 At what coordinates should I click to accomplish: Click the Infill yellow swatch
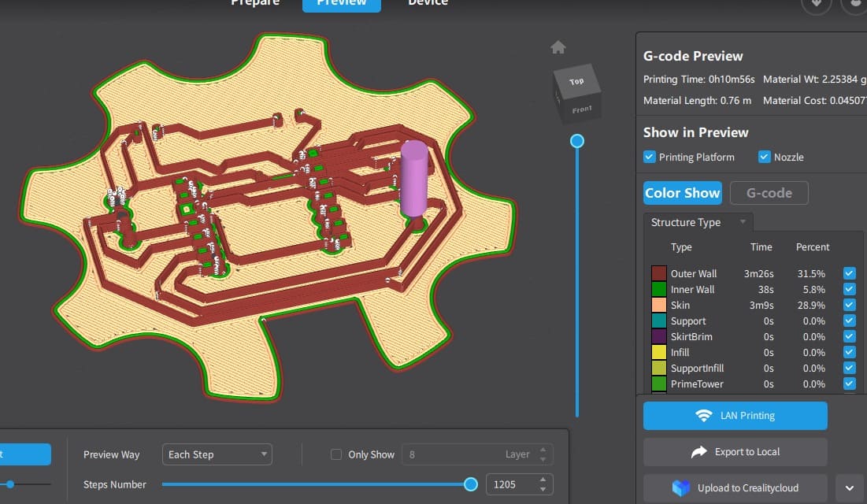(x=658, y=353)
